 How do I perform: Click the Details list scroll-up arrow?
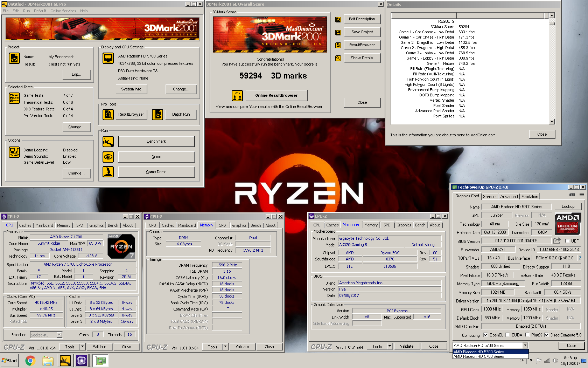(552, 15)
